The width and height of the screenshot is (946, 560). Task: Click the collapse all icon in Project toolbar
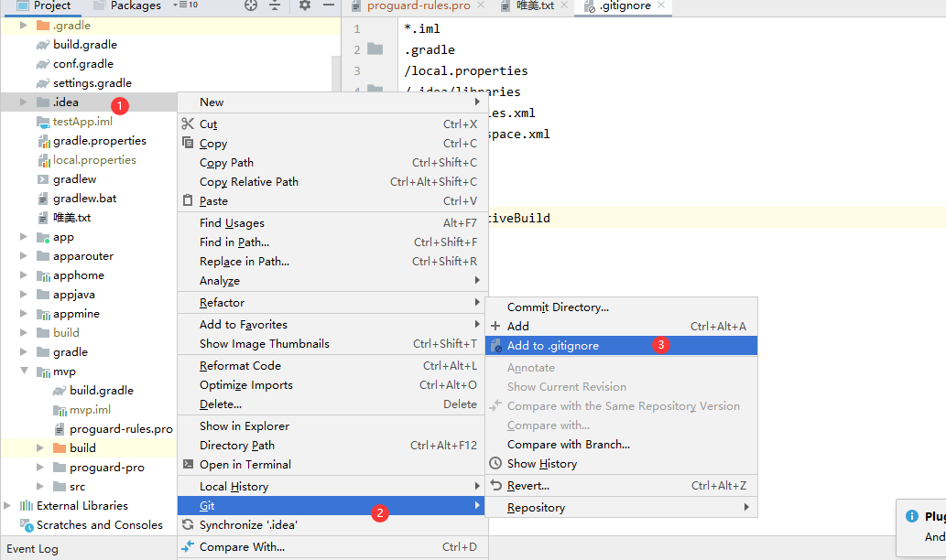click(x=275, y=5)
